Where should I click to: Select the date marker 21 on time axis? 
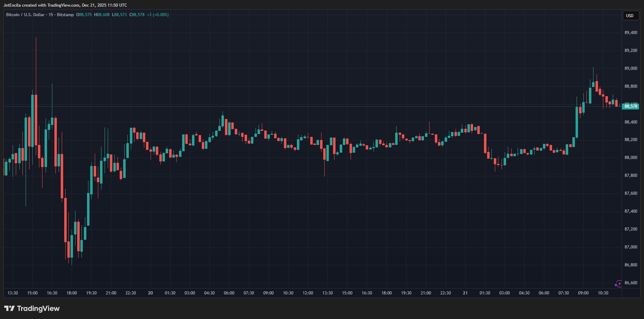[x=465, y=293]
